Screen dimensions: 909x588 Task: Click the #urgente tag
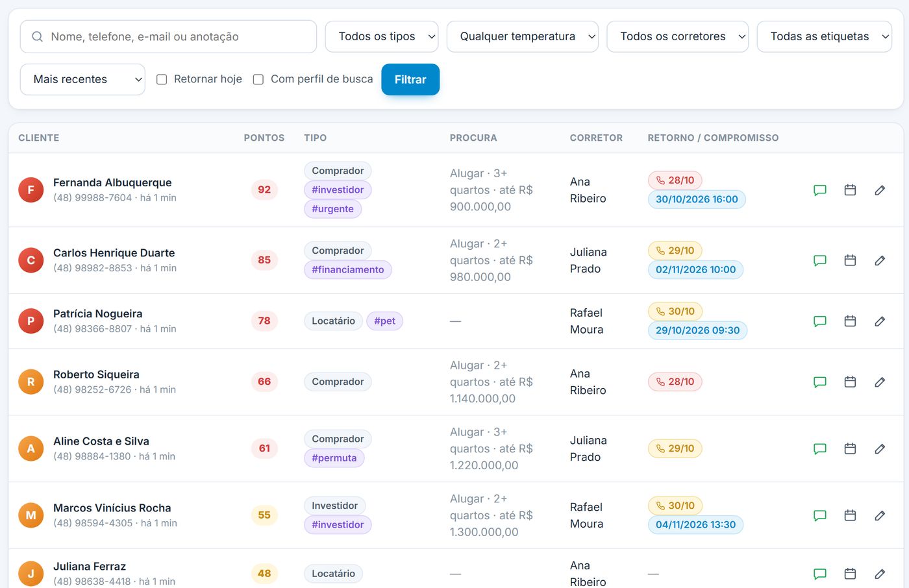pos(332,209)
